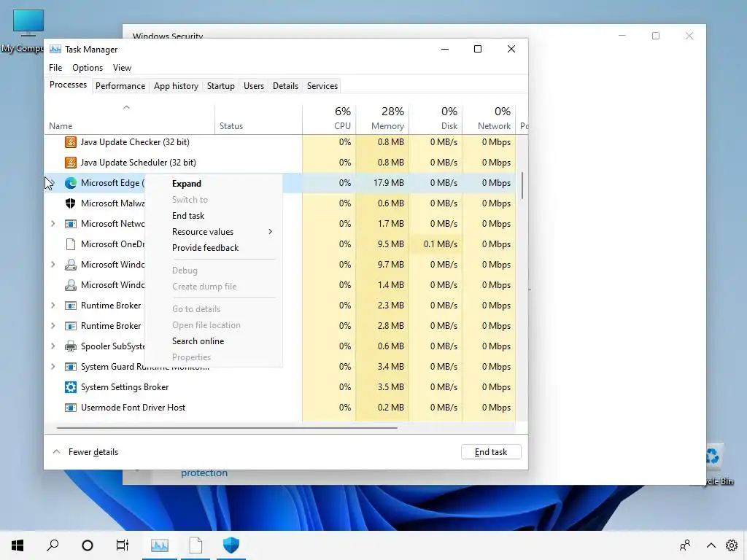Expand the Spooler SubSystem group
747x560 pixels.
53,346
